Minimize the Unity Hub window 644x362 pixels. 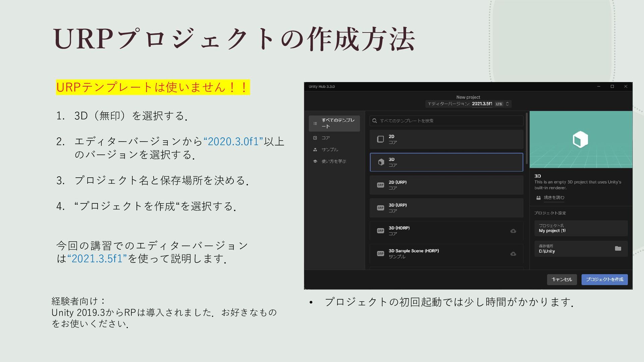click(x=598, y=86)
